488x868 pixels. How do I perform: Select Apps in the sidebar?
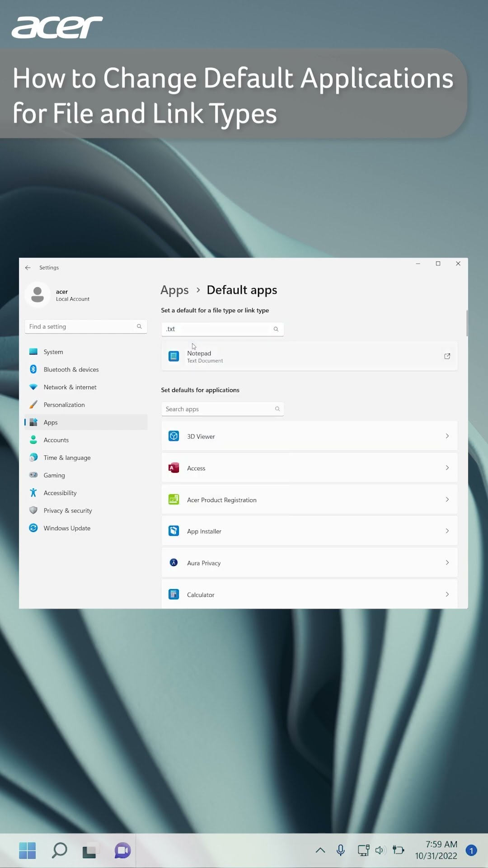pyautogui.click(x=86, y=422)
